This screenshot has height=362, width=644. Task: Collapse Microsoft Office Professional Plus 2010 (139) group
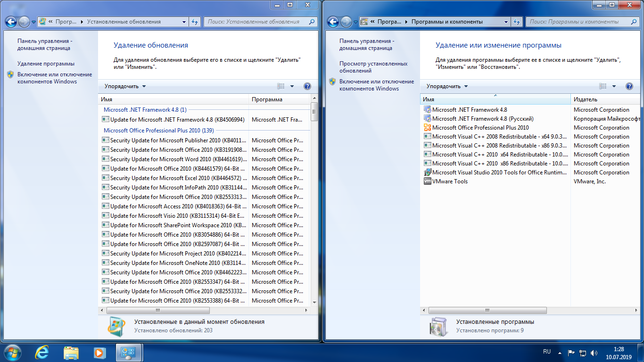[159, 131]
